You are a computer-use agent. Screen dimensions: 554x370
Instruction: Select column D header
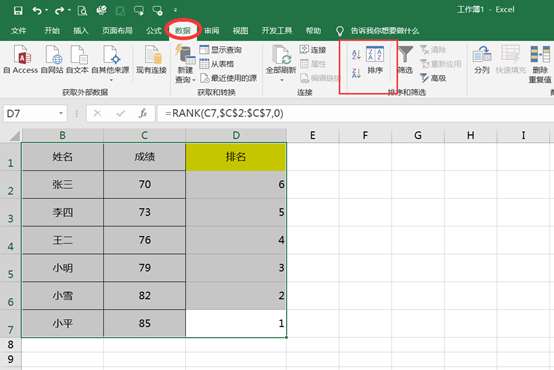click(x=236, y=135)
